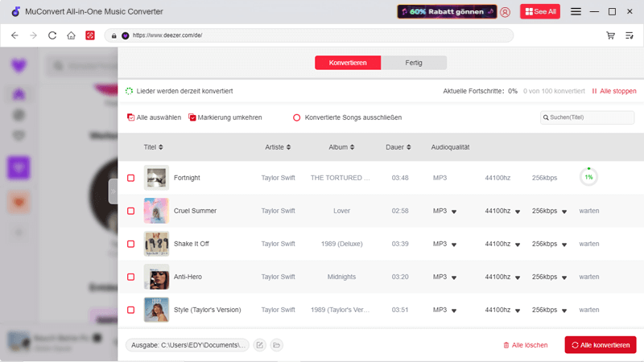Image resolution: width=644 pixels, height=362 pixels.
Task: Reload the Deezer page
Action: click(52, 35)
